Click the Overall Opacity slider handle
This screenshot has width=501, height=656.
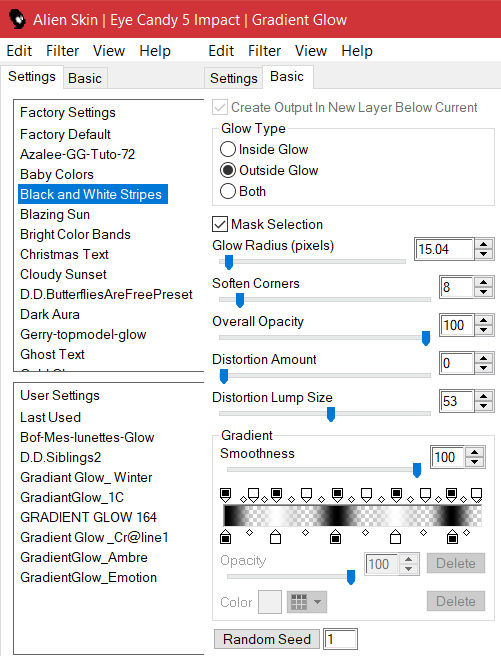(426, 338)
